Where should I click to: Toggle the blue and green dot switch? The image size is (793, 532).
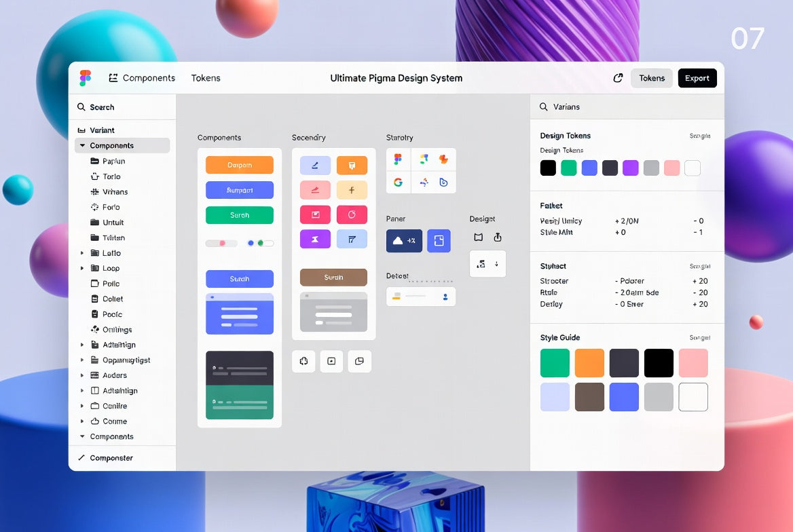pyautogui.click(x=260, y=243)
